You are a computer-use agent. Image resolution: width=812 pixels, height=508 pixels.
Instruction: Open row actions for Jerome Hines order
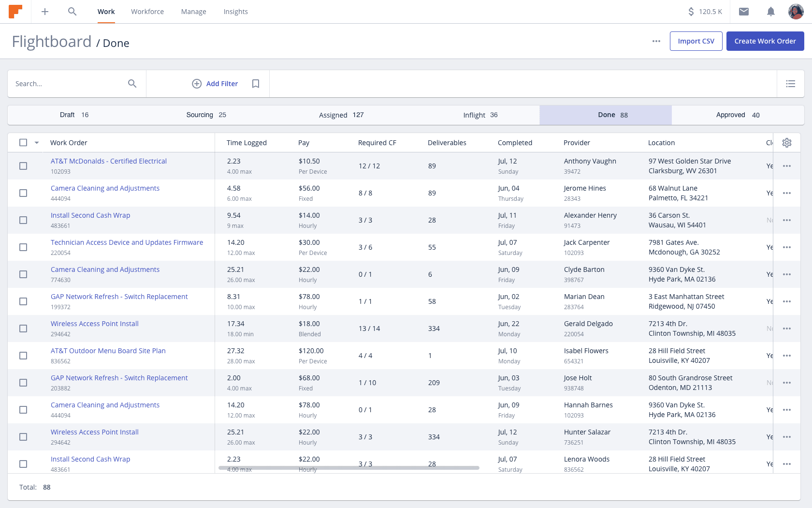(x=787, y=193)
